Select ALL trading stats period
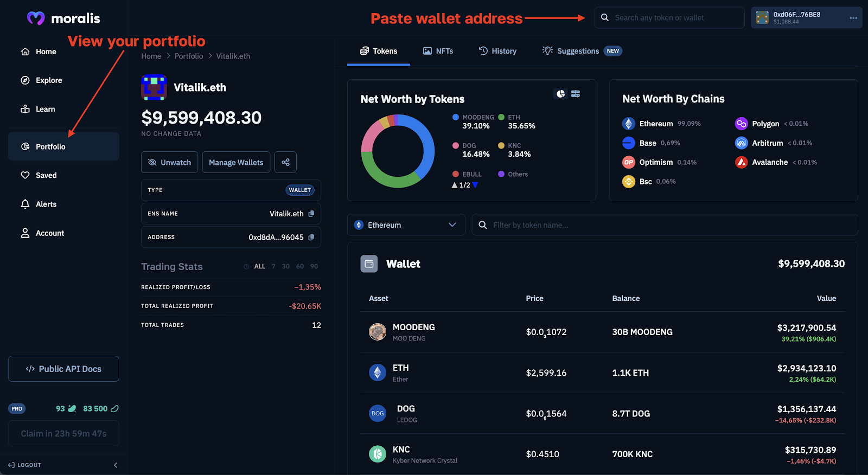 260,266
